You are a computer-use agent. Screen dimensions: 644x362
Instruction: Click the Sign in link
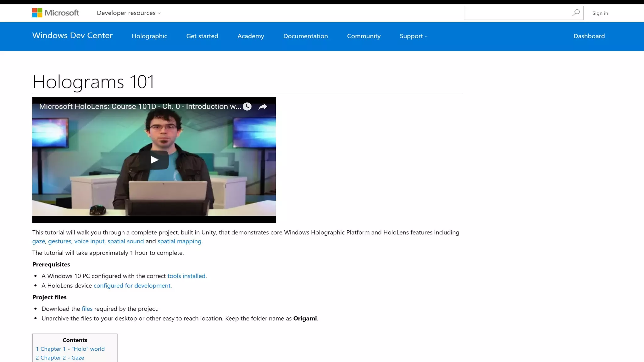tap(600, 13)
